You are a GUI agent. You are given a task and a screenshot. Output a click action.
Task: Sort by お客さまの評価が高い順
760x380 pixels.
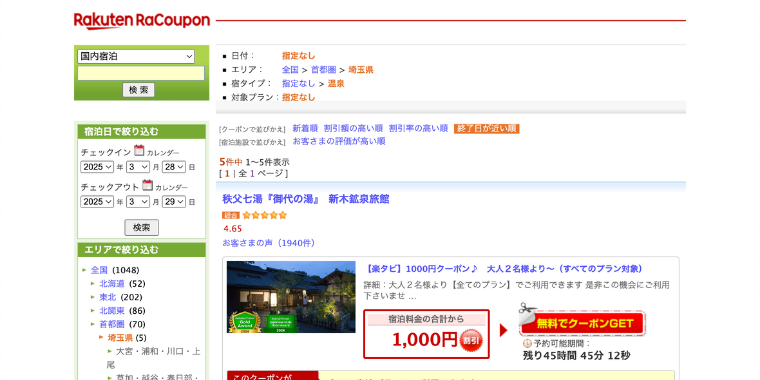(339, 141)
